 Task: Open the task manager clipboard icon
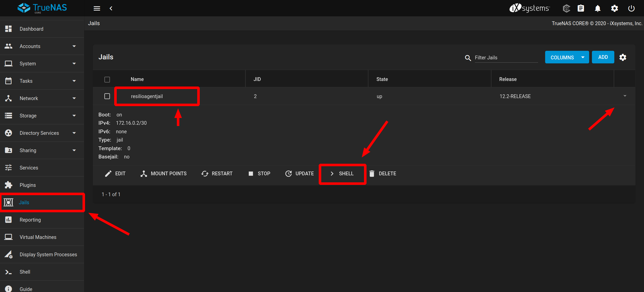click(581, 8)
